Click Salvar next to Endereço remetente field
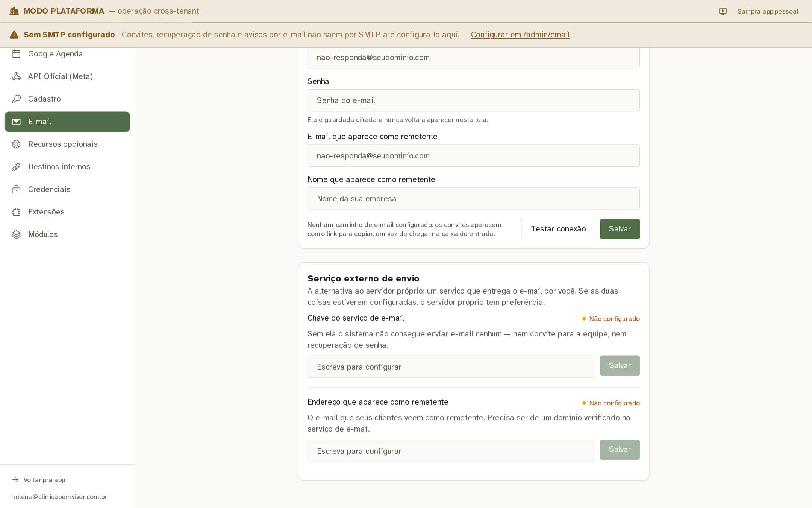The width and height of the screenshot is (812, 508). point(620,449)
